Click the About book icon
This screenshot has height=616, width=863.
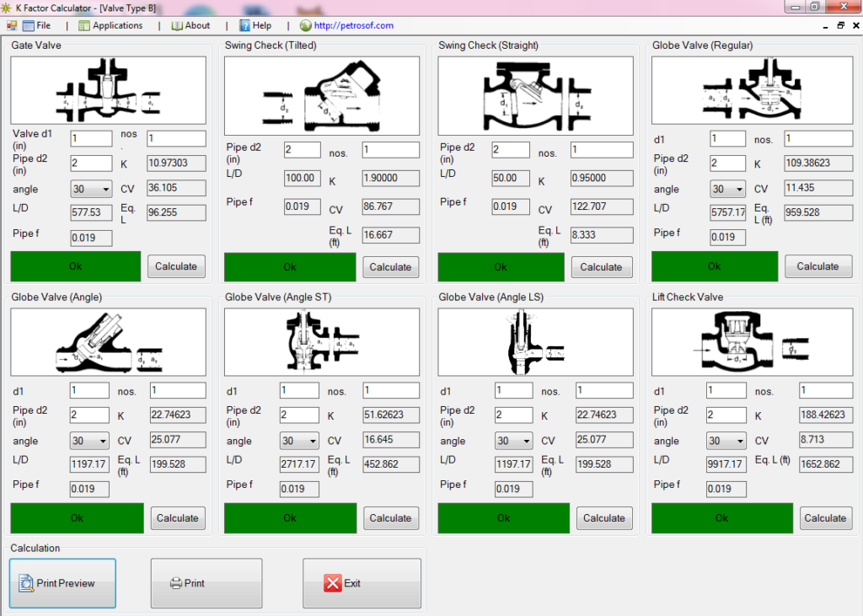pyautogui.click(x=177, y=25)
